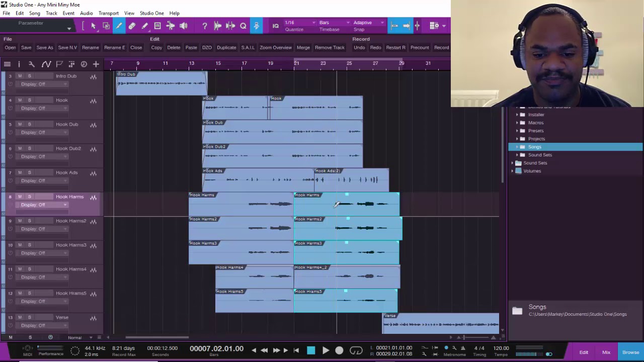Expand the Volumes tree node
Screen dimensions: 644x362
coord(513,171)
